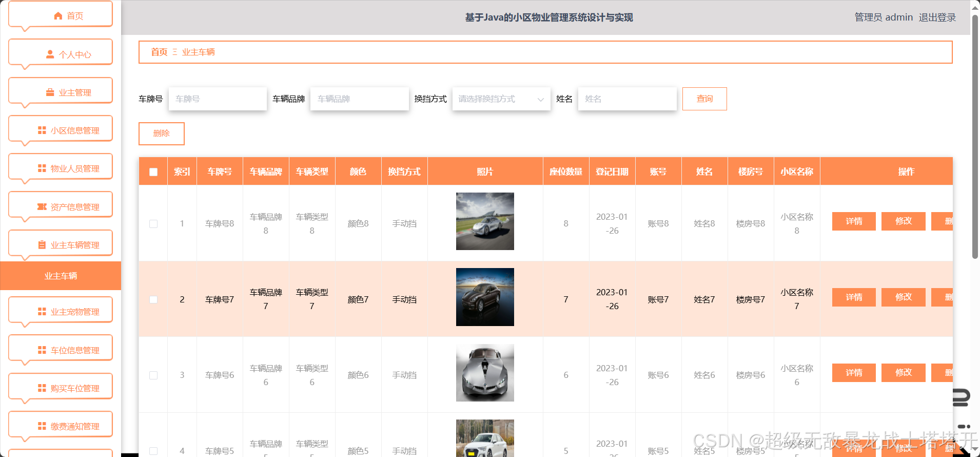Screen dimensions: 980x457
Task: Check the row checkbox for 车牌号7
Action: tap(153, 299)
